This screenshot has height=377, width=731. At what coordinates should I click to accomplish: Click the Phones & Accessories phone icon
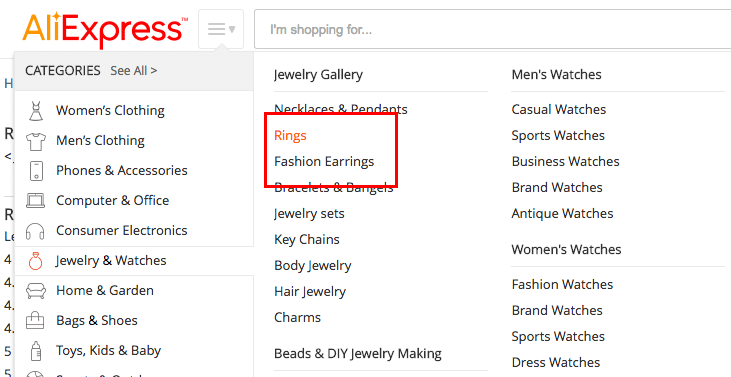36,171
